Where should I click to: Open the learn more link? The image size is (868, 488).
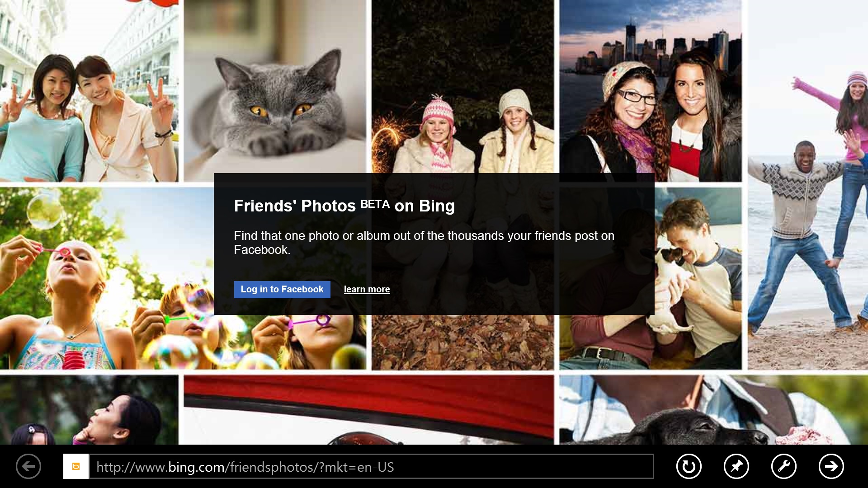367,290
